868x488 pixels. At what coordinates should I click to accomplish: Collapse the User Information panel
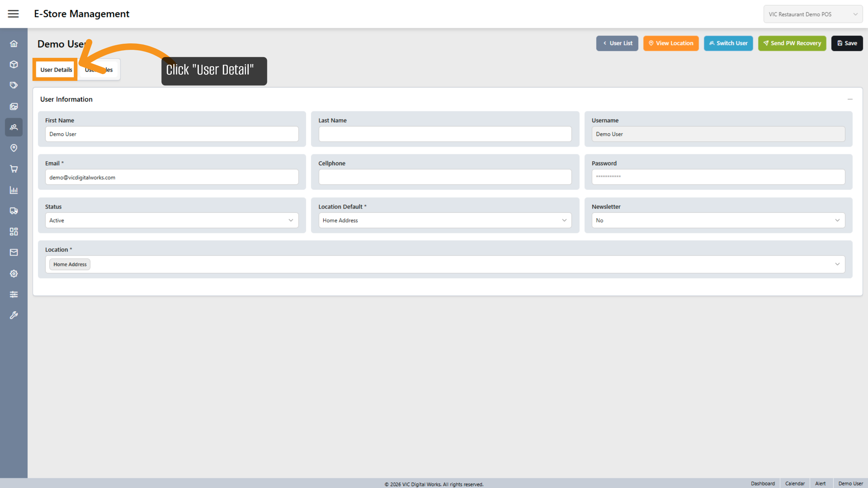[x=850, y=99]
